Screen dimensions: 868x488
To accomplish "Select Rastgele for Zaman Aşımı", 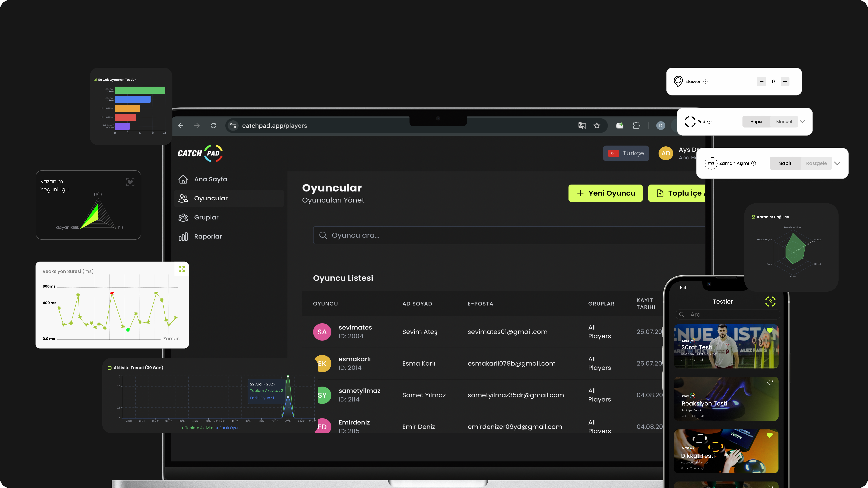I will coord(816,163).
